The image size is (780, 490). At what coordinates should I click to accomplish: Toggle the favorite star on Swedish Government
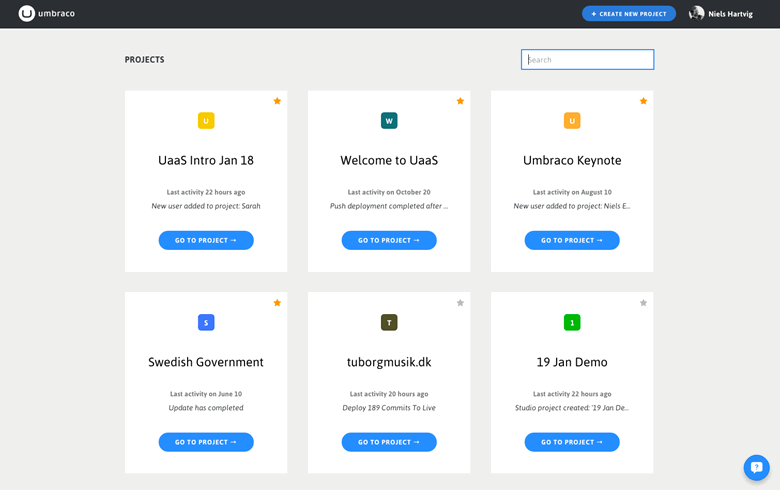pos(277,302)
